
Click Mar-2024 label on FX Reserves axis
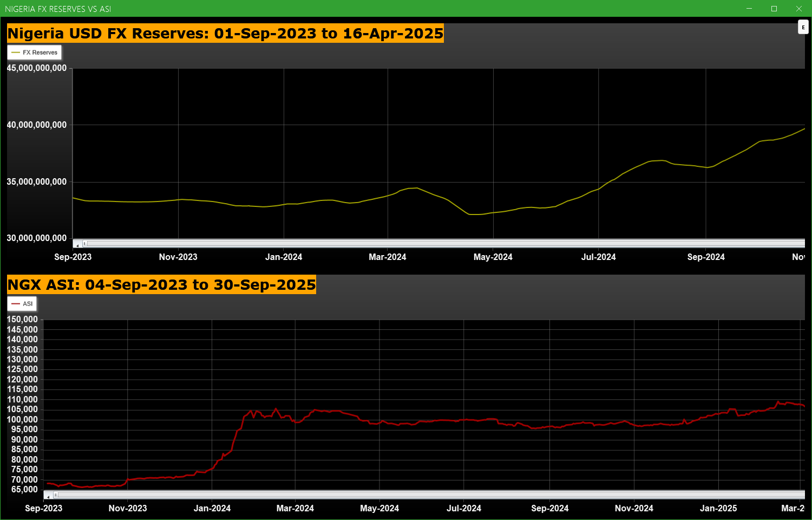tap(387, 257)
